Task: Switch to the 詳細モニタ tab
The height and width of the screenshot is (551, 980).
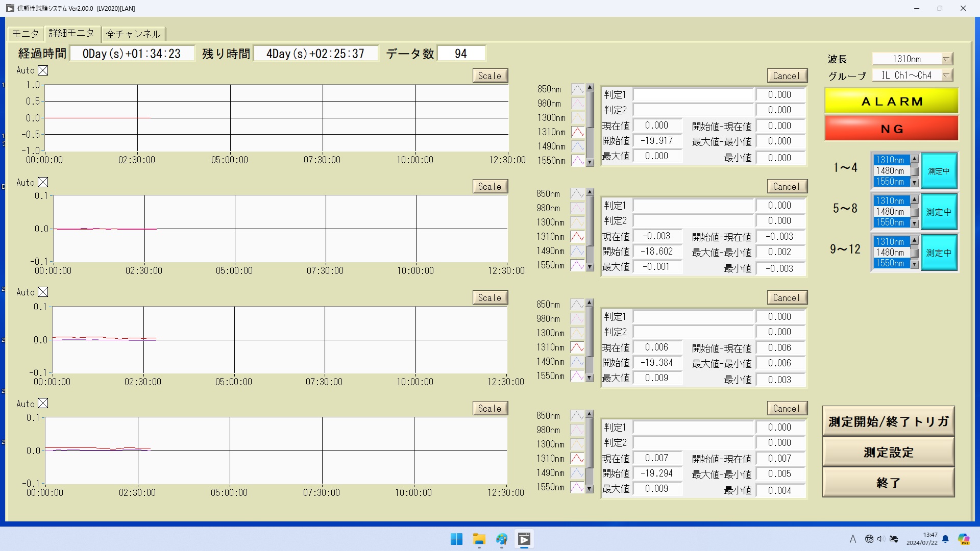Action: 71,33
